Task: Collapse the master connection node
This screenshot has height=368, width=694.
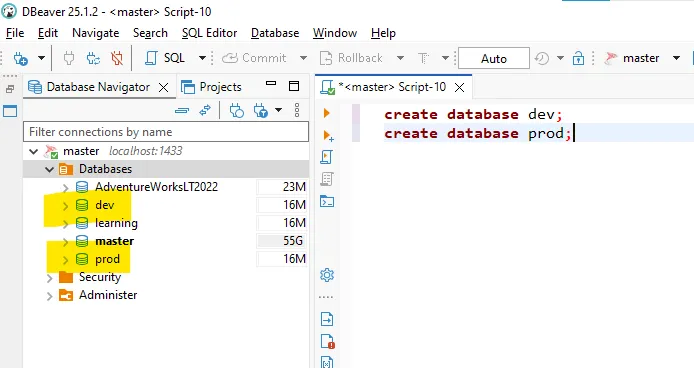Action: click(33, 151)
